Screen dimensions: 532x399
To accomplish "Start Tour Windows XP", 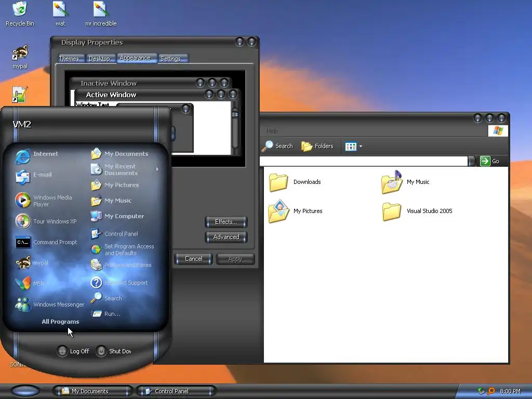I will pos(46,221).
